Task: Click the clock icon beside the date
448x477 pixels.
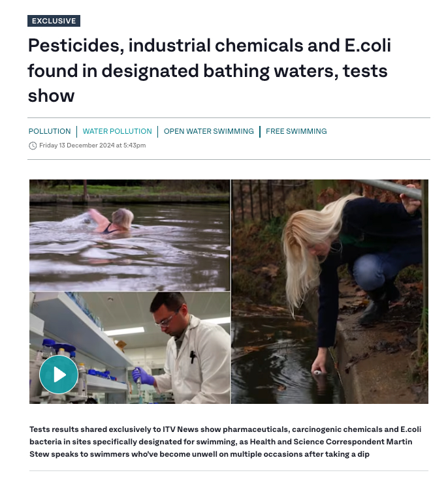Action: [33, 146]
